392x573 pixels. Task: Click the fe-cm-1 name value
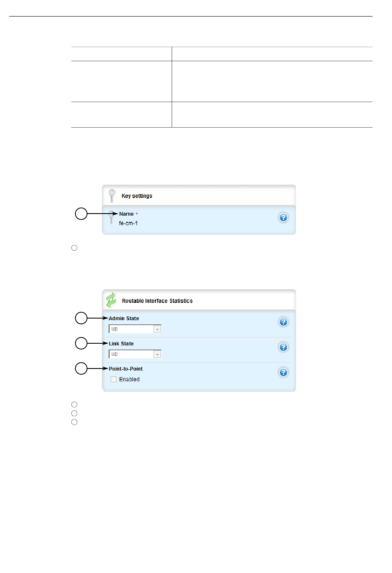point(128,223)
